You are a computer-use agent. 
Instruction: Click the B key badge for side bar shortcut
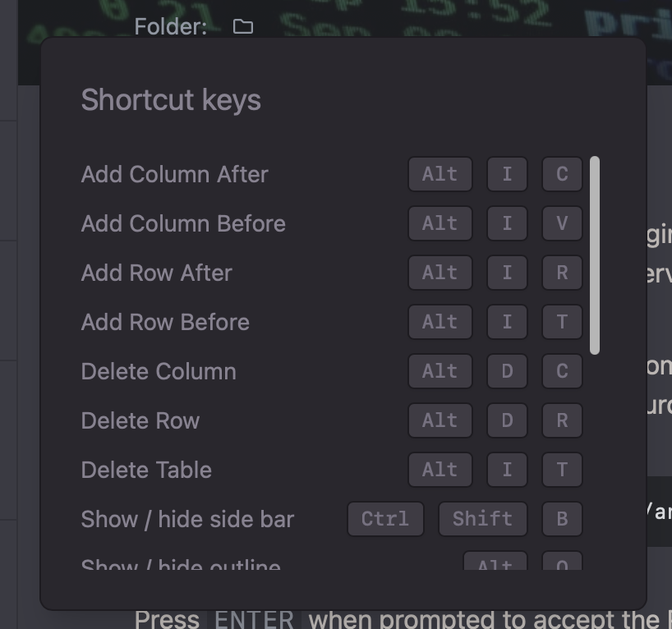562,518
